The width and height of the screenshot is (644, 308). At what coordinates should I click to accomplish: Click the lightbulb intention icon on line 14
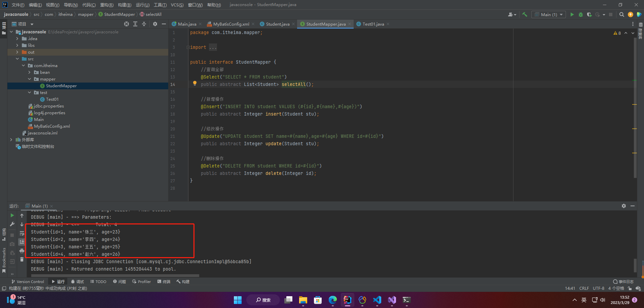(194, 84)
